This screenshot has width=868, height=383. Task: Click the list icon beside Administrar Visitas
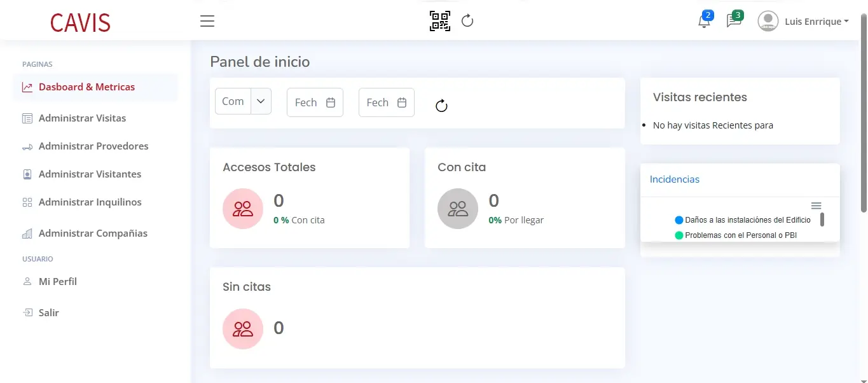click(27, 118)
